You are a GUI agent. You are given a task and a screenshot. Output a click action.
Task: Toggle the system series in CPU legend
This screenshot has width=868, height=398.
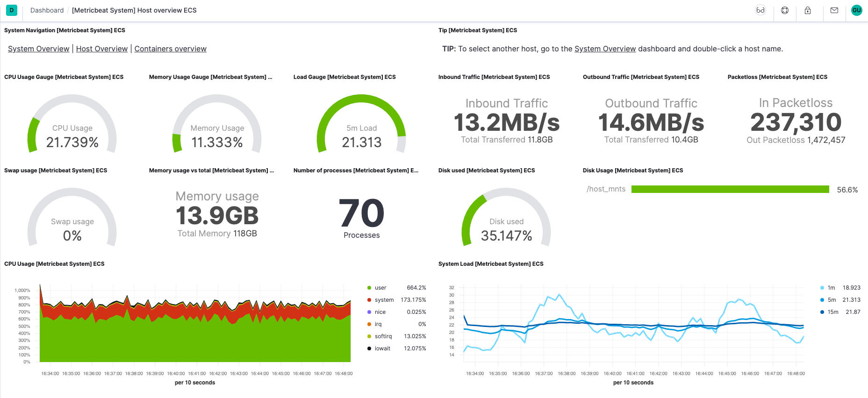384,300
